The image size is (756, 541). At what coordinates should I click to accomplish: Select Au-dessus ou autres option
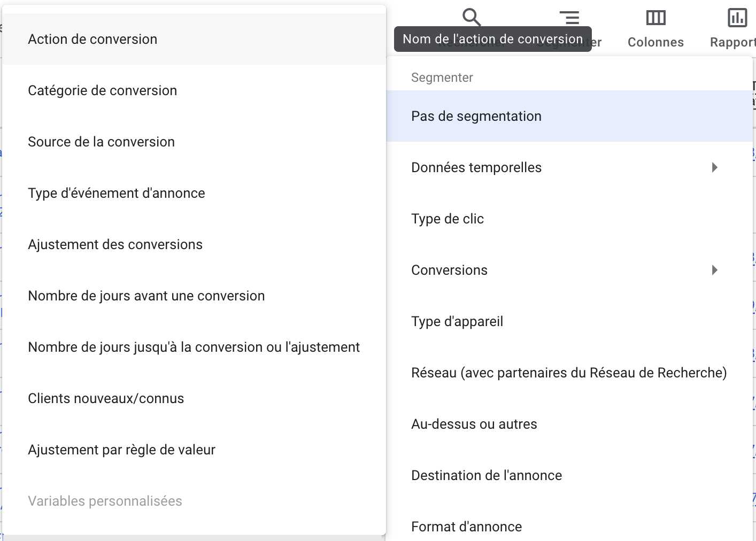point(569,424)
